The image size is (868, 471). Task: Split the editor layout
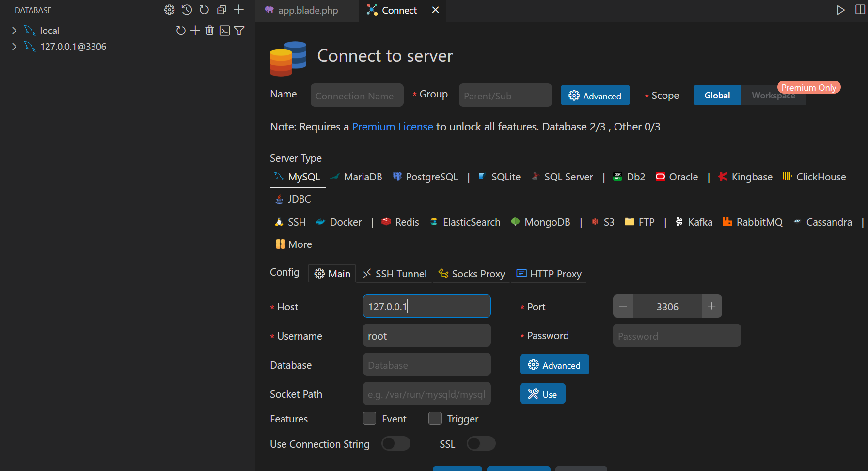860,10
